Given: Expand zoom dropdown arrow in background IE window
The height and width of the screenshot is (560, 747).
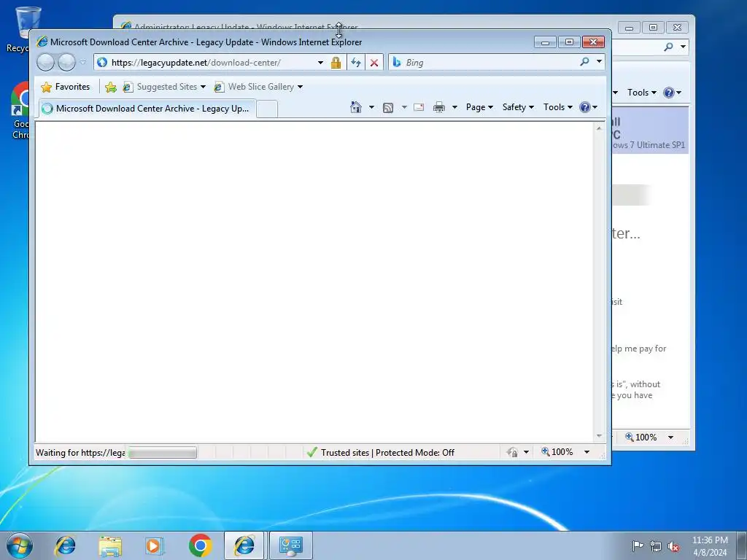Looking at the screenshot, I should pyautogui.click(x=671, y=437).
